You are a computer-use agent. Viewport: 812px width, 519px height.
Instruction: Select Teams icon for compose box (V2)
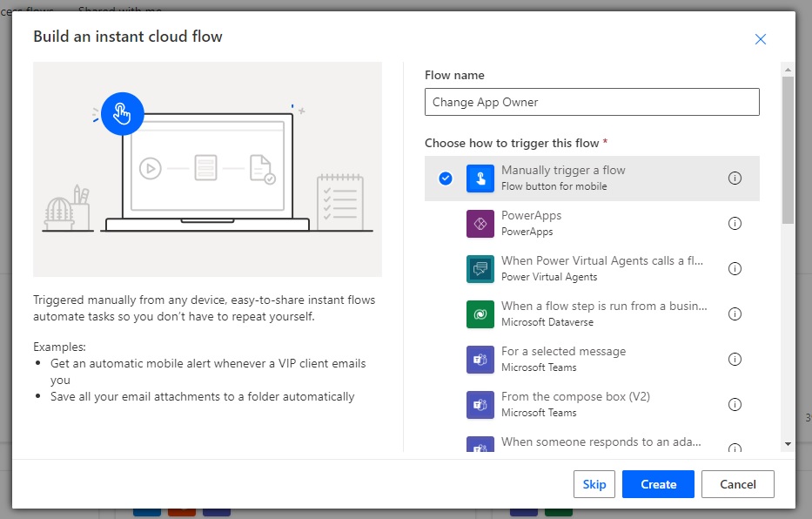click(480, 405)
